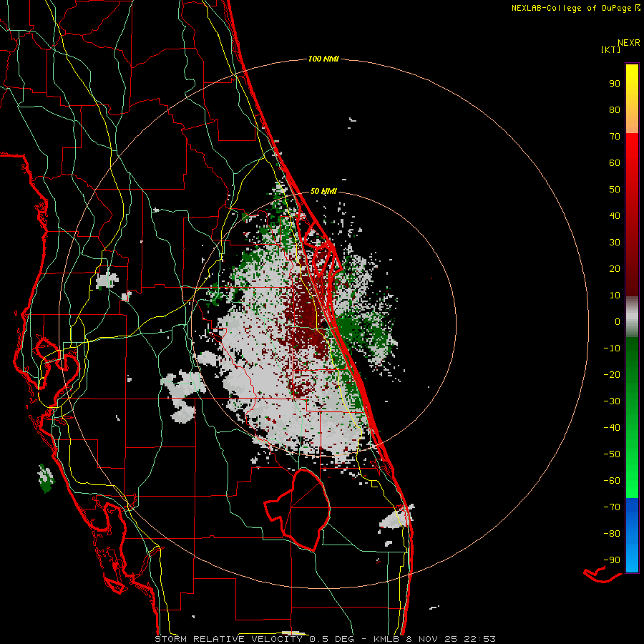Select the 50 value on velocity scale

point(615,190)
